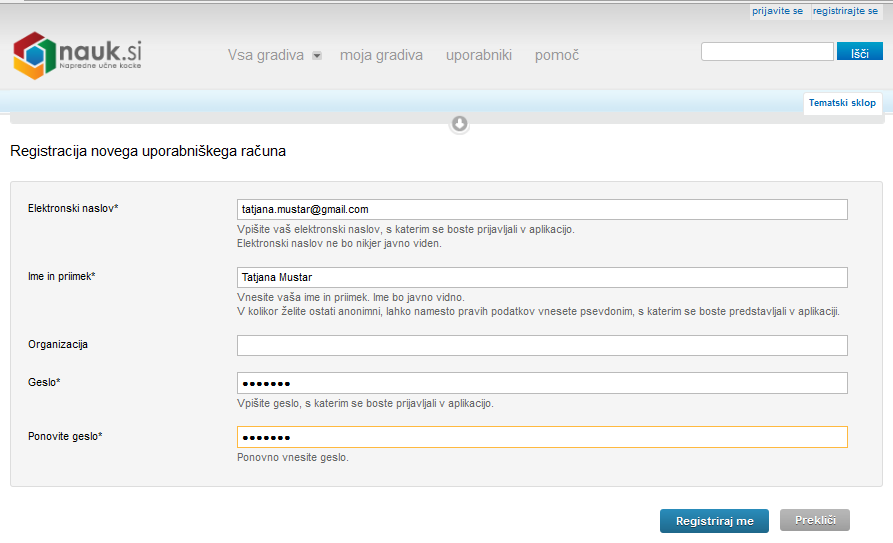The width and height of the screenshot is (893, 543).
Task: Click the Elektronski naslov* field label
Action: 73,208
